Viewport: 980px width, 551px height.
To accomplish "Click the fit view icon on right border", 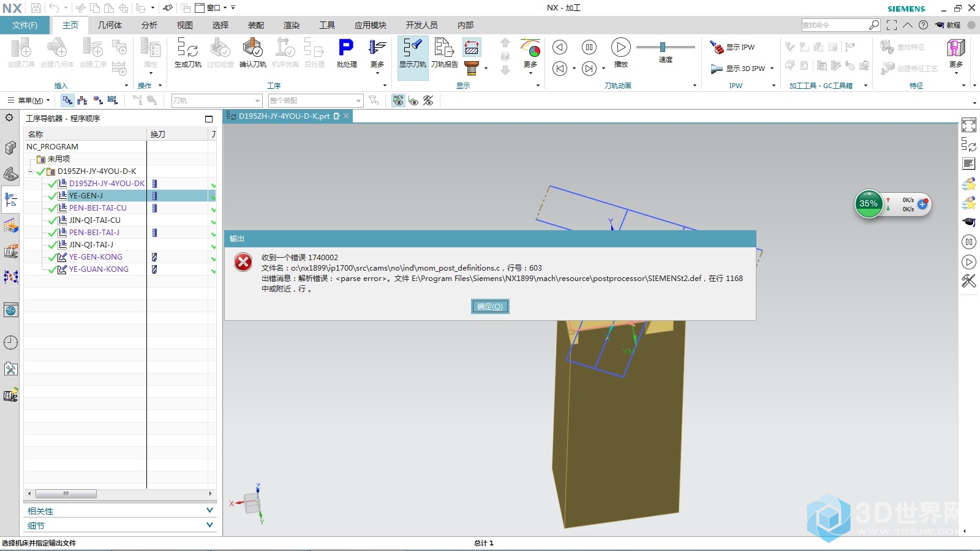I will click(x=968, y=126).
